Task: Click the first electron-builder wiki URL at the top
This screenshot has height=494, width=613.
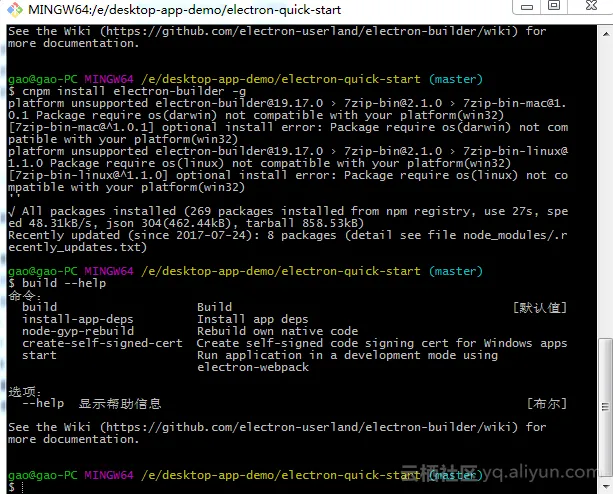Action: (308, 31)
